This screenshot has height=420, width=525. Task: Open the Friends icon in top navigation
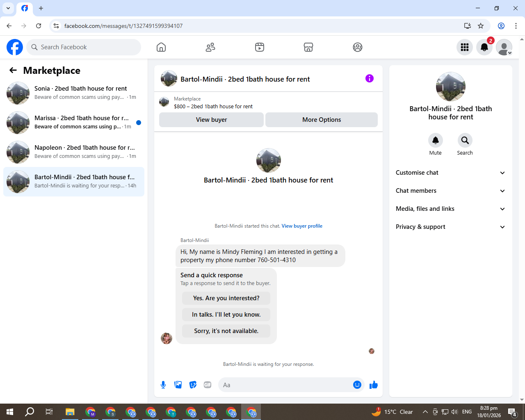coord(210,47)
